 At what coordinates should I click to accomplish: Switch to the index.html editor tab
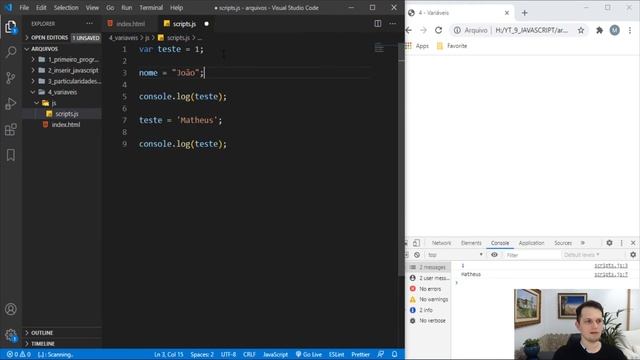click(x=130, y=24)
